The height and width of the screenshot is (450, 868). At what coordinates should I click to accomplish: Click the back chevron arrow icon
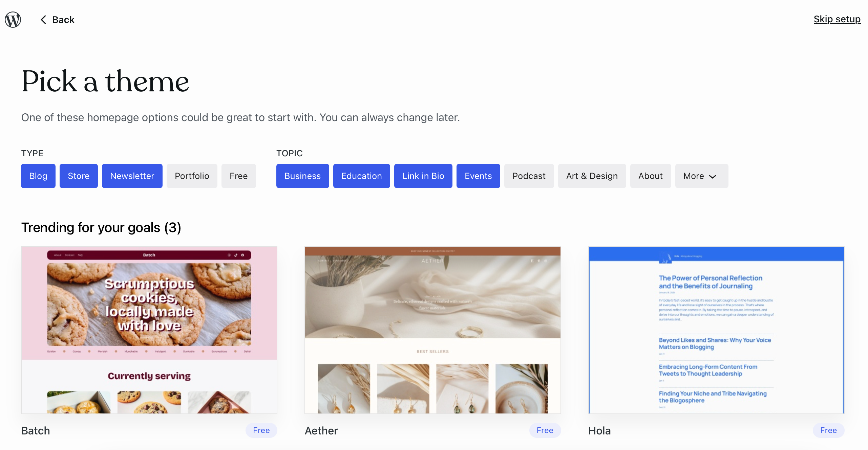tap(43, 20)
